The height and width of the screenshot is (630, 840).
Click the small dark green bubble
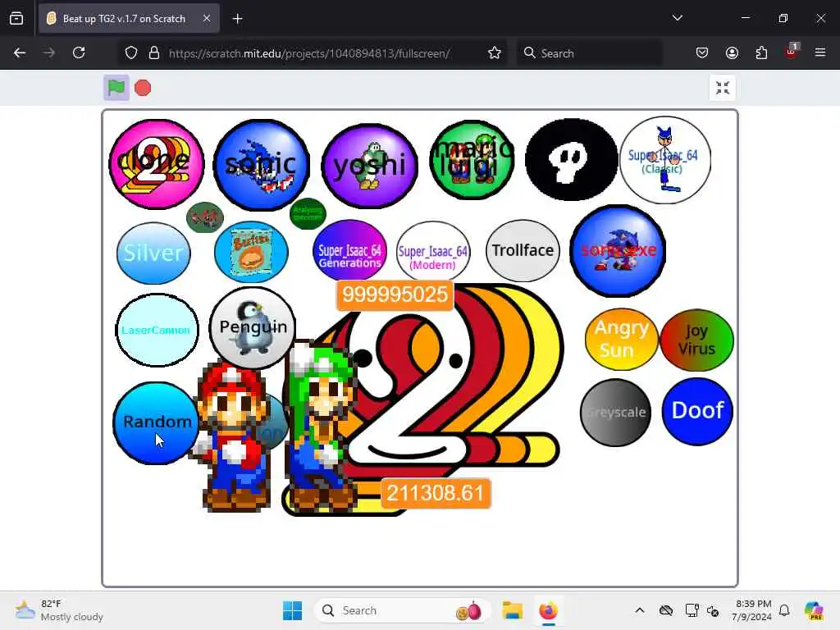[x=308, y=213]
